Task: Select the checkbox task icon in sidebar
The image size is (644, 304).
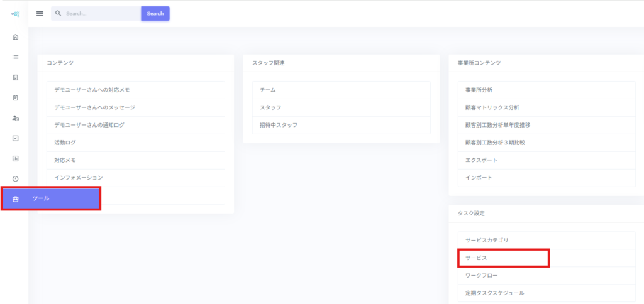Action: click(16, 138)
